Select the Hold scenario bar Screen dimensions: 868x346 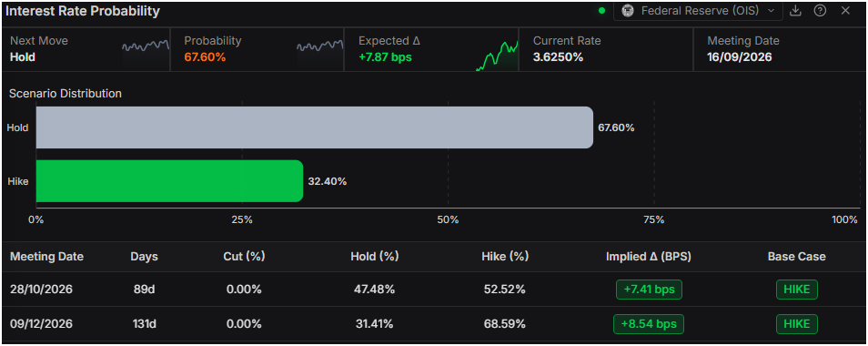click(x=315, y=127)
